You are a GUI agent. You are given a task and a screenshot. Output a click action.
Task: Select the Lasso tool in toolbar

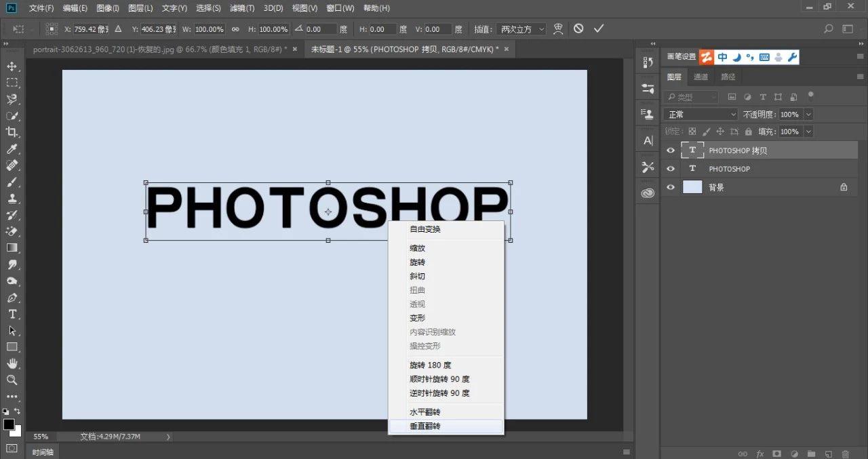[12, 100]
